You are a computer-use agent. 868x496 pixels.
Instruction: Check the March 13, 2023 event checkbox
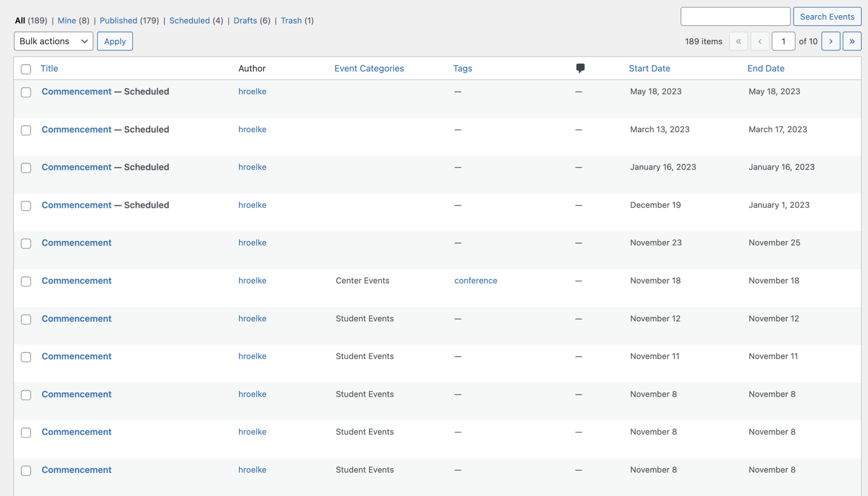tap(26, 130)
